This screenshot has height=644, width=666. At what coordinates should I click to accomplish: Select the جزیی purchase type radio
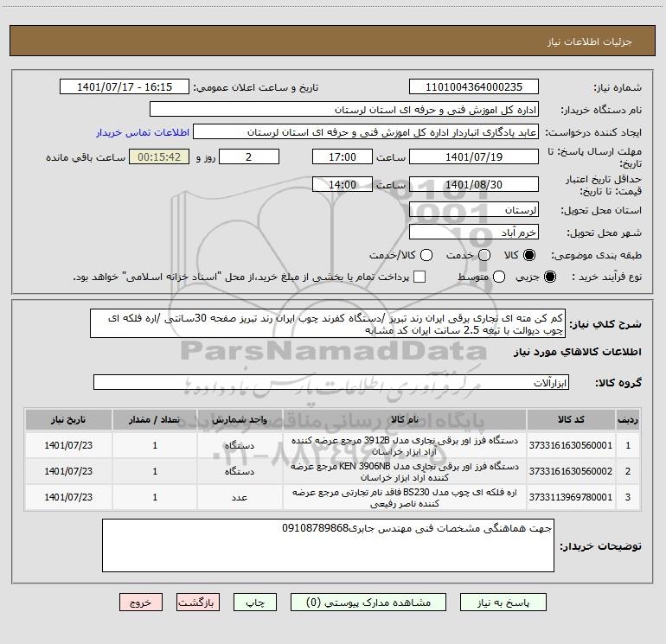[x=549, y=277]
